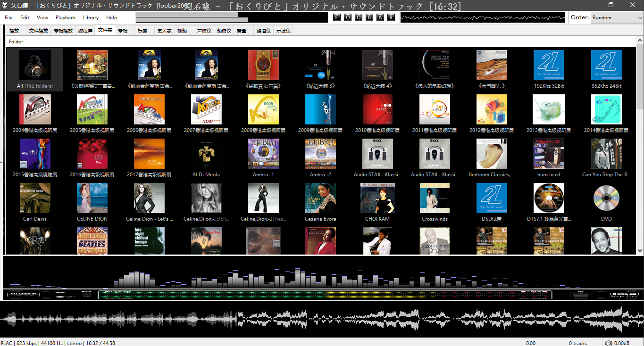Seek within the waveform seekbar at the bottom
644x346 pixels.
click(322, 320)
